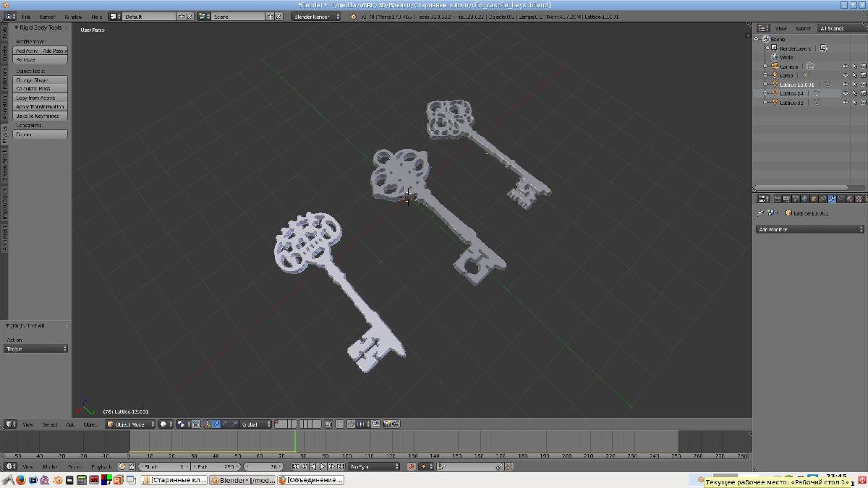Switch to the Create tab in tool shelf

coord(4,53)
